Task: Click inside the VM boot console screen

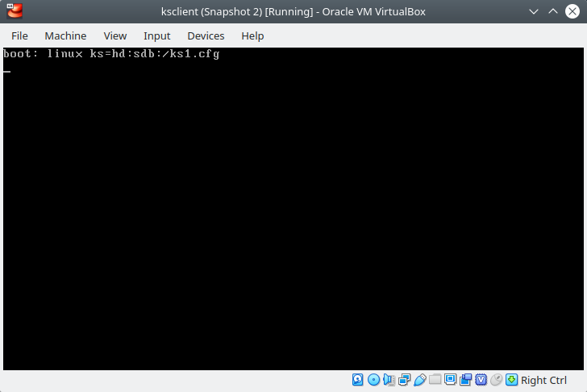Action: click(293, 209)
